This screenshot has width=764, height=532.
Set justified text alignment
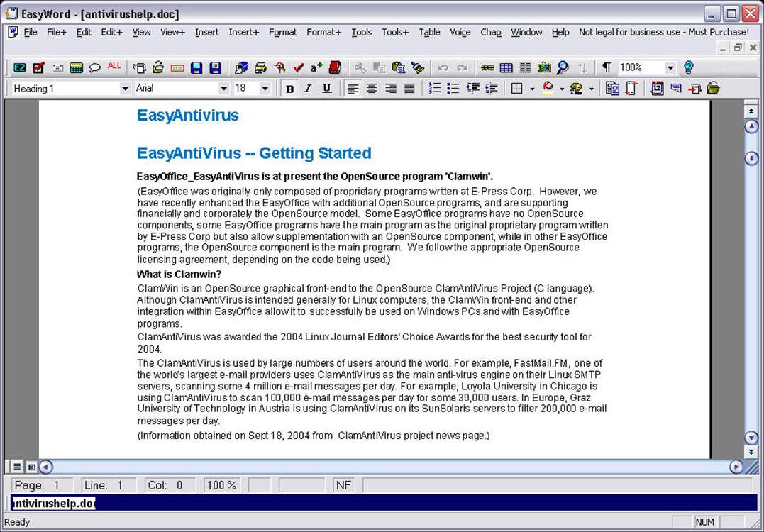[409, 89]
